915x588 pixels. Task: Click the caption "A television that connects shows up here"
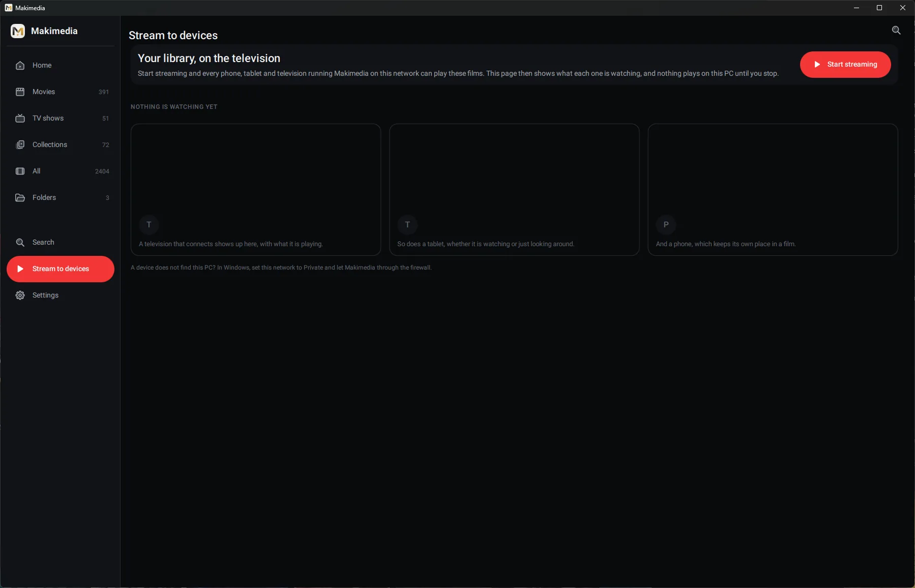pyautogui.click(x=198, y=244)
